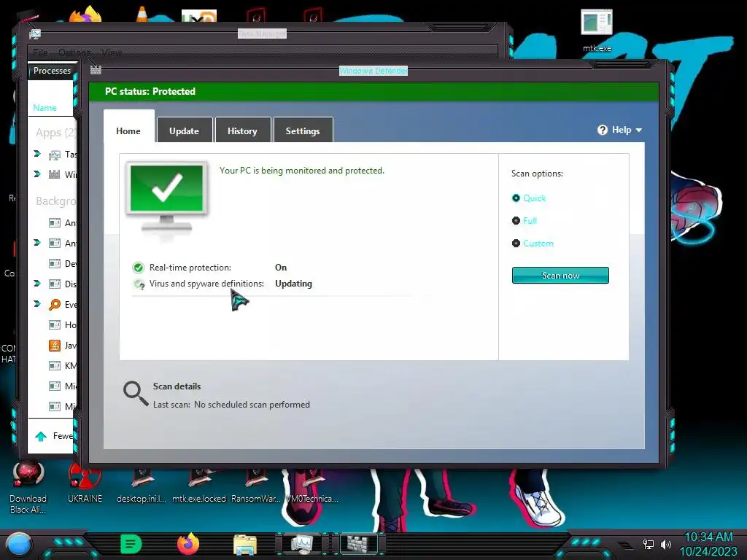Select the Custom scan option

(533, 244)
